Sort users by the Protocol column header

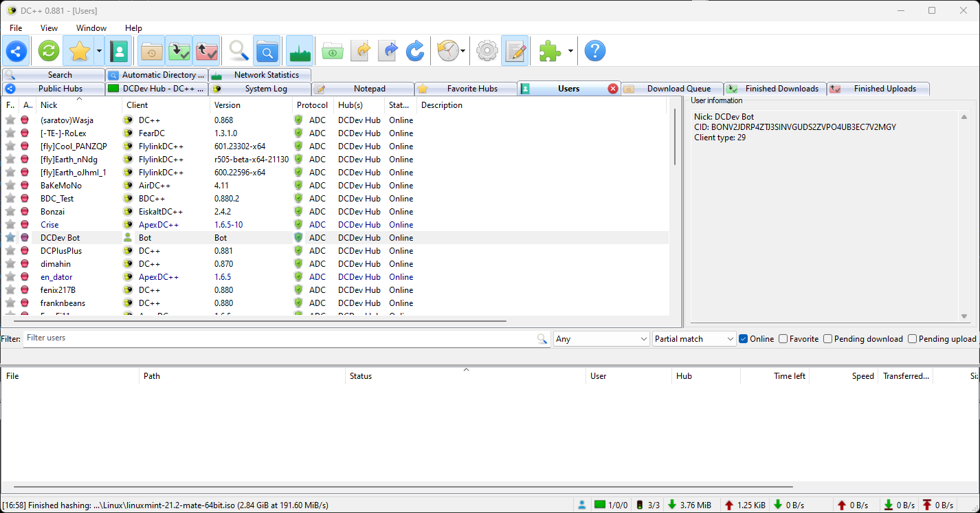pos(313,105)
